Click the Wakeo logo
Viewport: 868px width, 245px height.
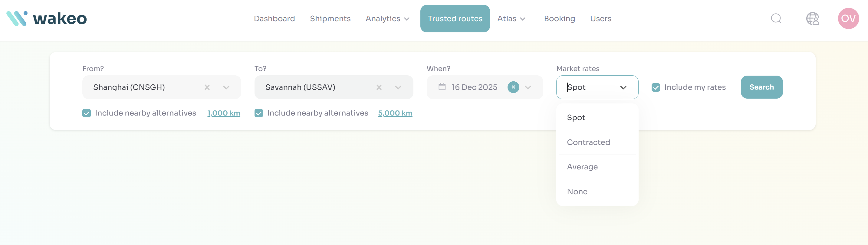[x=47, y=18]
